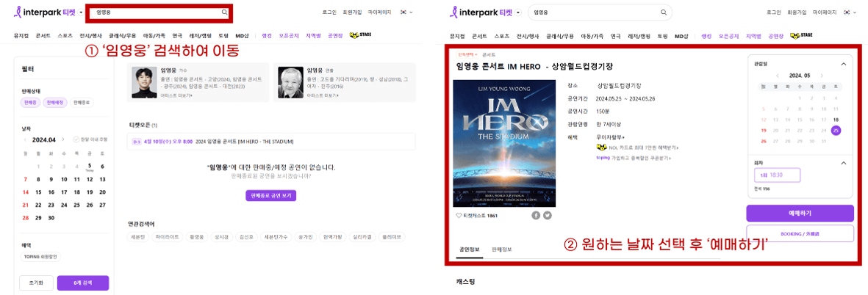Open 뮤지컬 menu in left screenshot
The image size is (868, 295).
21,35
